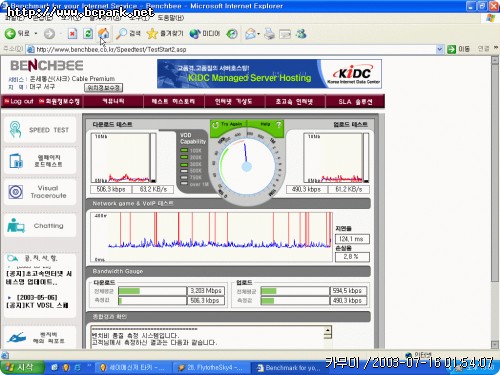Image resolution: width=500 pixels, height=375 pixels.
Task: Click Log out in the red navigation bar
Action: point(19,101)
